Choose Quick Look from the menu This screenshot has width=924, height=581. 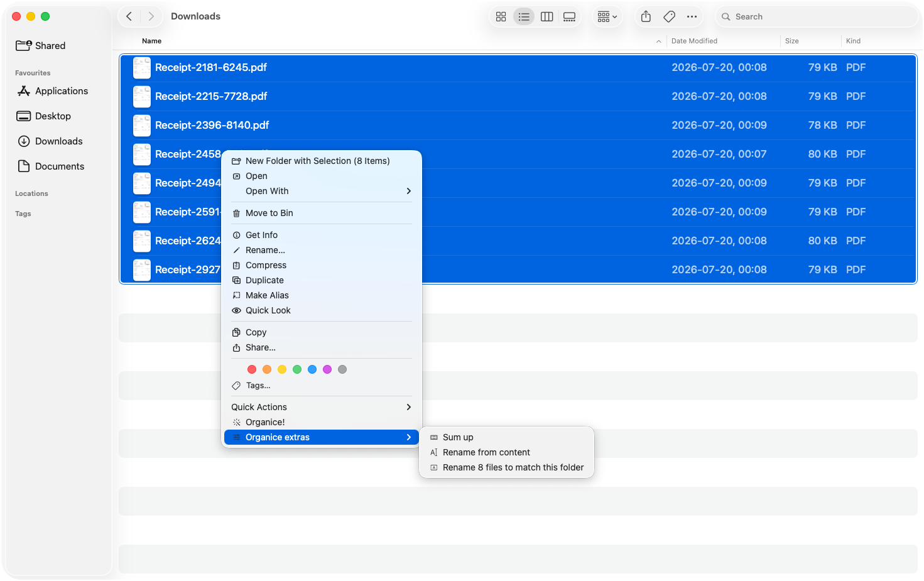pos(321,310)
